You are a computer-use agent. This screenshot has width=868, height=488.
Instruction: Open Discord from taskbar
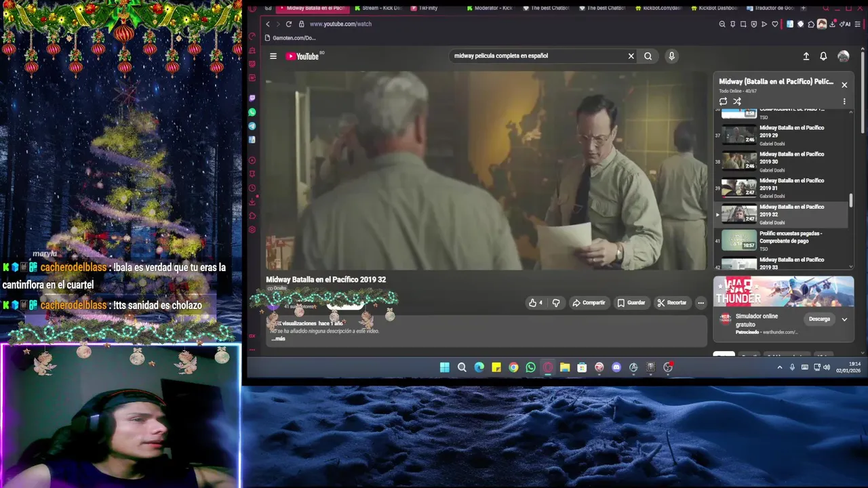coord(616,367)
